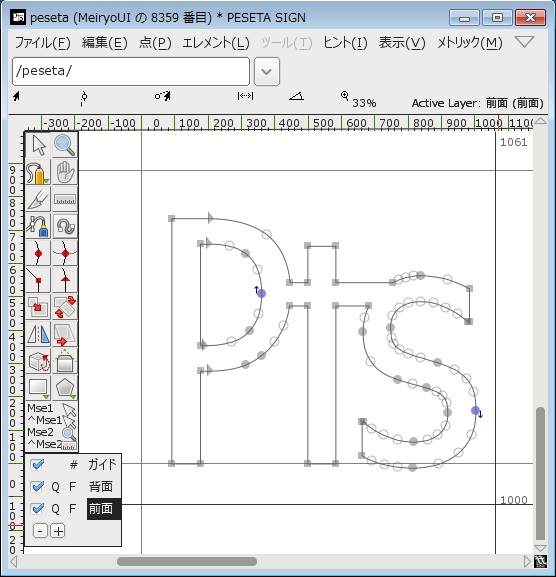
Task: Click the horizontal scrollbar thumb
Action: [x=187, y=561]
